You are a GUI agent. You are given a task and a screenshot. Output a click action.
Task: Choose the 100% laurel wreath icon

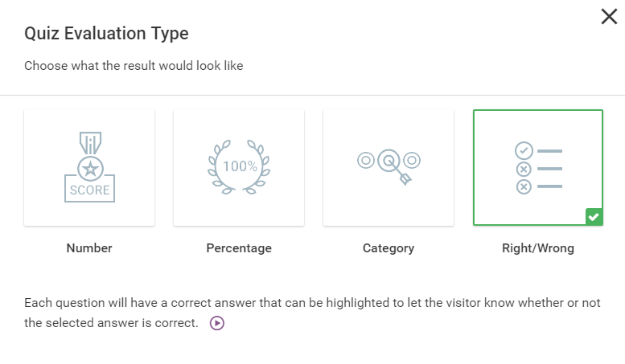(x=239, y=167)
